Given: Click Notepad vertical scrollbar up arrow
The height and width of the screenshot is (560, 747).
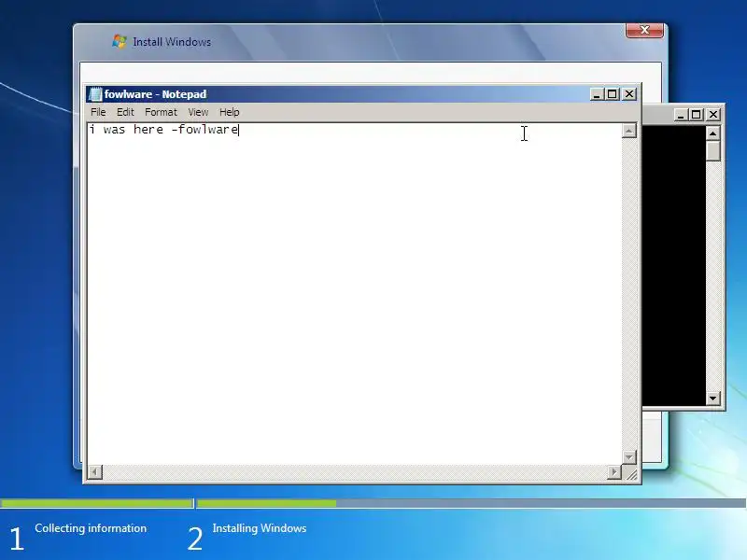Looking at the screenshot, I should pos(628,131).
